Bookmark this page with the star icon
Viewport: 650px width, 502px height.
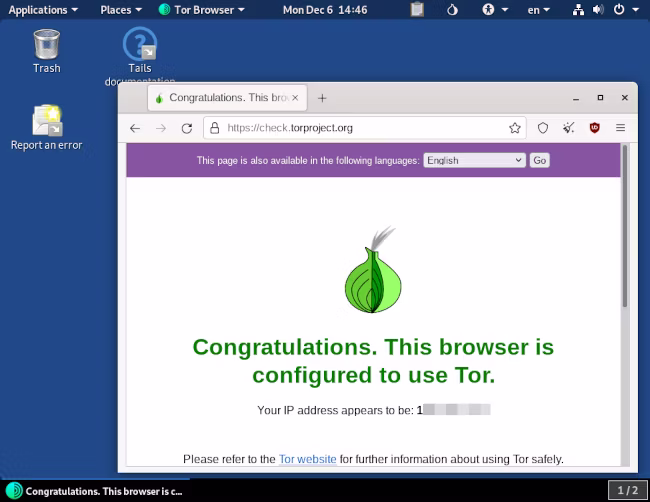[x=514, y=128]
